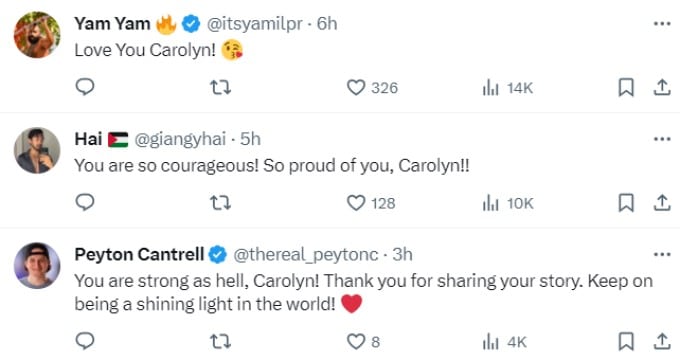Bookmark Yam Yam's tweet
Viewport: 680px width, 360px height.
tap(626, 88)
